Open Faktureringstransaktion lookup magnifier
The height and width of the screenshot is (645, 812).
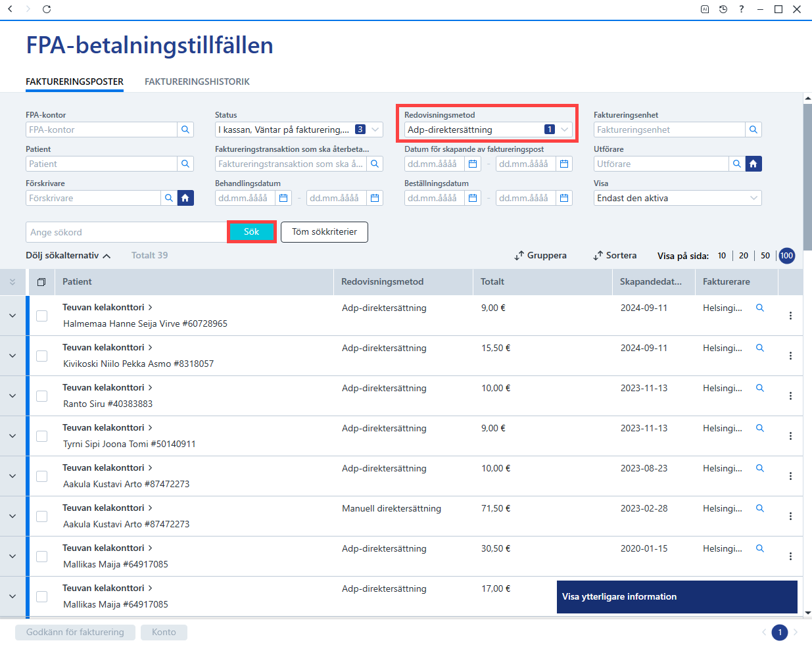[x=375, y=164]
